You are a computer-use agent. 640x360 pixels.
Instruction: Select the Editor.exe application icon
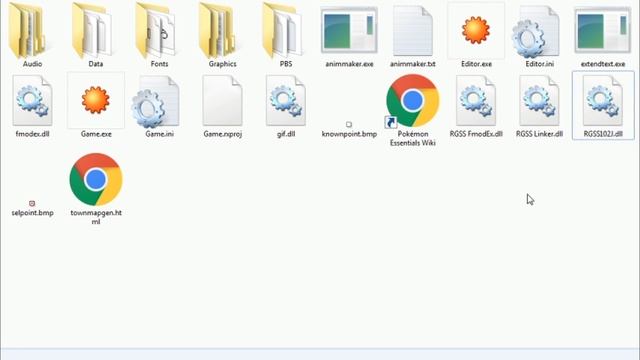point(476,30)
